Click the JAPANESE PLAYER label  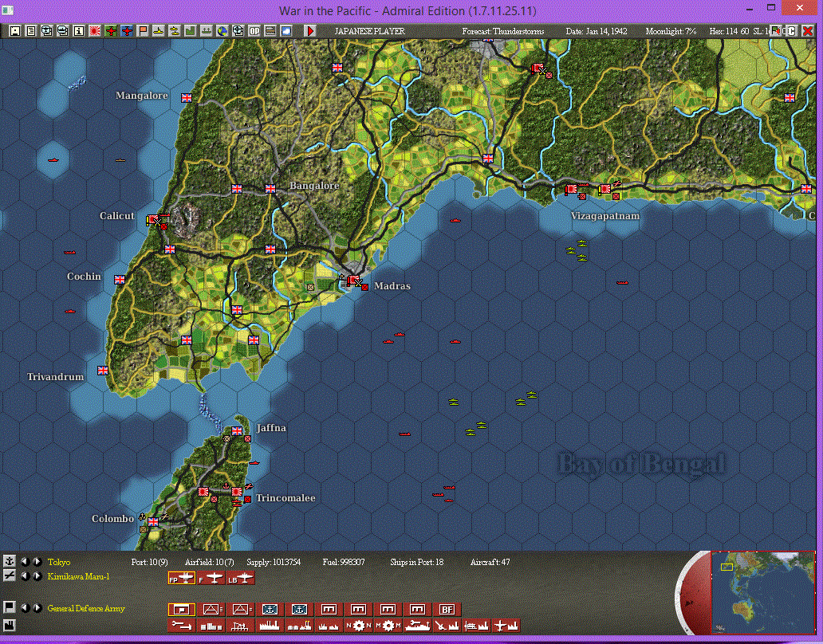pyautogui.click(x=369, y=31)
